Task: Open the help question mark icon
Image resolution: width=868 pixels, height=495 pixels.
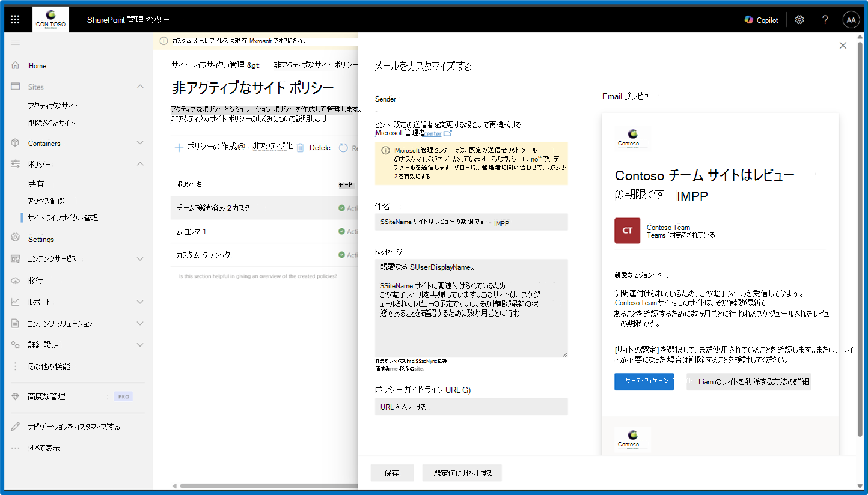Action: pyautogui.click(x=825, y=20)
